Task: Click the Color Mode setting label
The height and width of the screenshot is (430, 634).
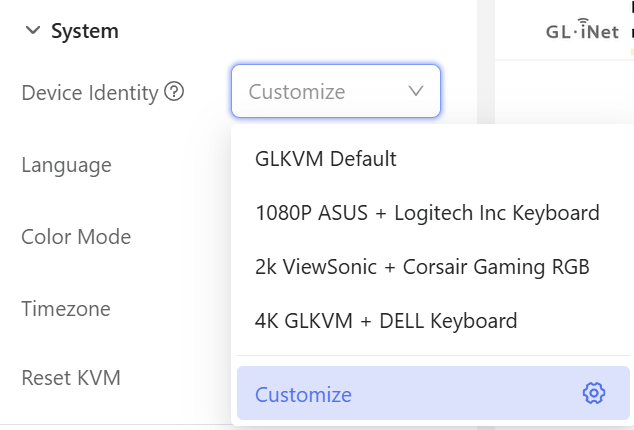Action: pyautogui.click(x=76, y=237)
